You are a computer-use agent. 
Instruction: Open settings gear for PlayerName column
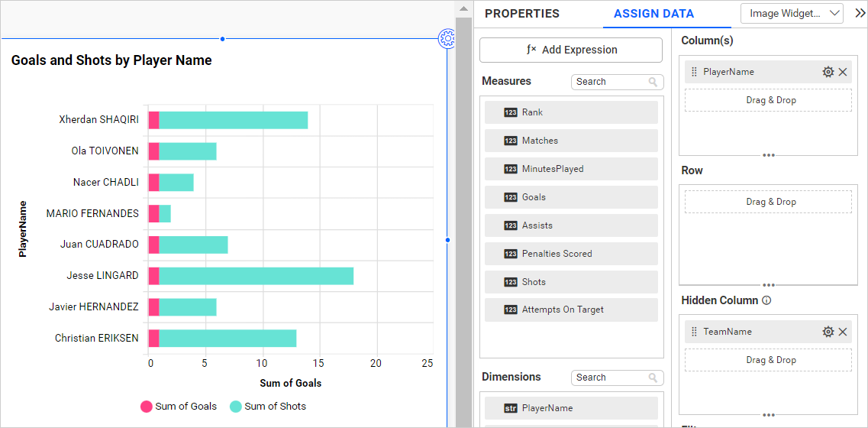(x=828, y=72)
